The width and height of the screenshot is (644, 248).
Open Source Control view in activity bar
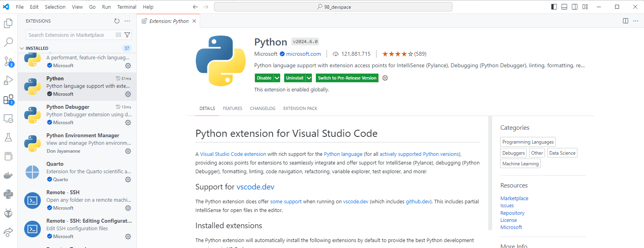pyautogui.click(x=8, y=61)
